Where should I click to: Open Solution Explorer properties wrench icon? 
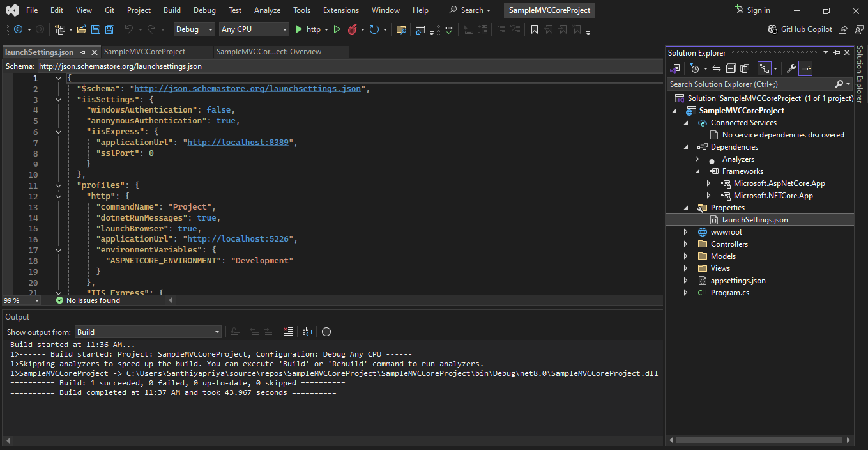(x=791, y=68)
